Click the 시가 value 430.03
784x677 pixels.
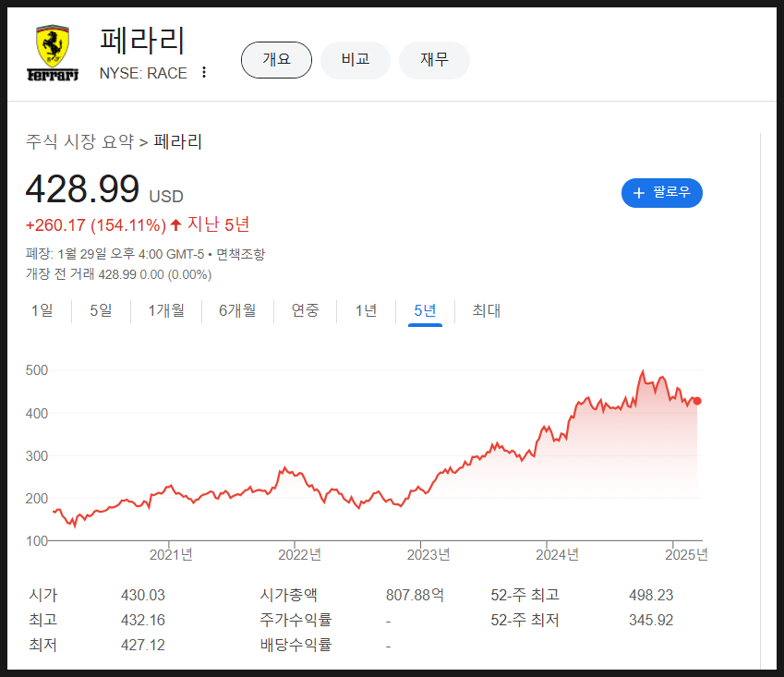click(143, 595)
